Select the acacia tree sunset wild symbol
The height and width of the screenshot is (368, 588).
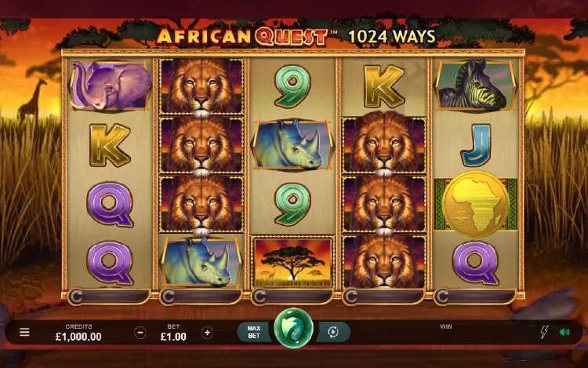[x=293, y=262]
